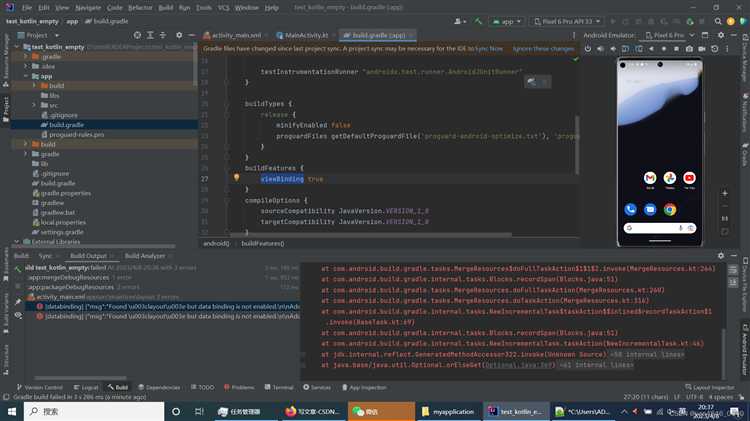Viewport: 750px width, 421px height.
Task: Select the Build Output tab
Action: coord(88,256)
